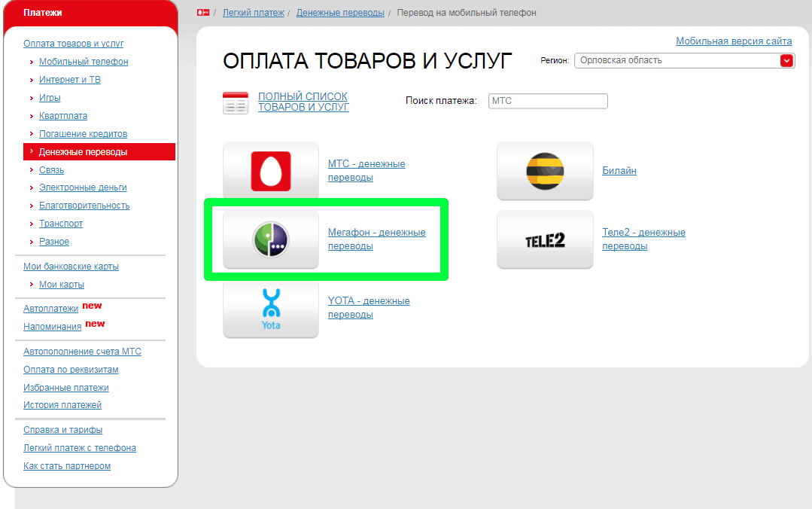
Task: Click the TELE2 logo tile
Action: click(x=545, y=239)
